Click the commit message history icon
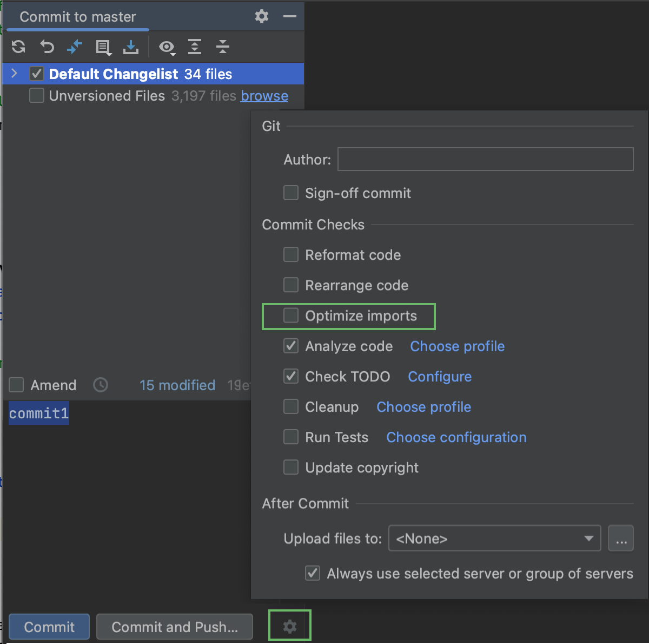The width and height of the screenshot is (649, 644). [101, 385]
